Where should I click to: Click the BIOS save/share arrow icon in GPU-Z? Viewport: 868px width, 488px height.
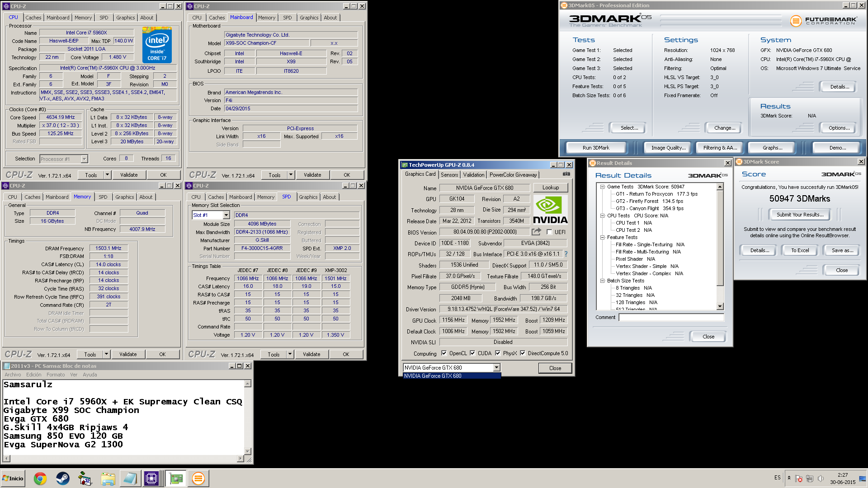(536, 232)
